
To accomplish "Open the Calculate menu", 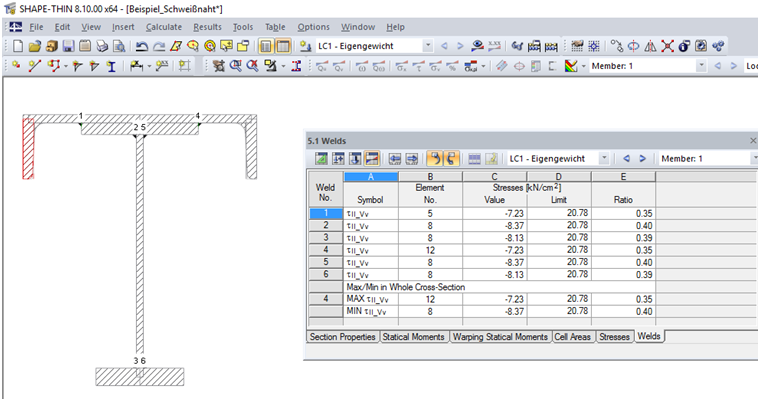I will pyautogui.click(x=164, y=27).
